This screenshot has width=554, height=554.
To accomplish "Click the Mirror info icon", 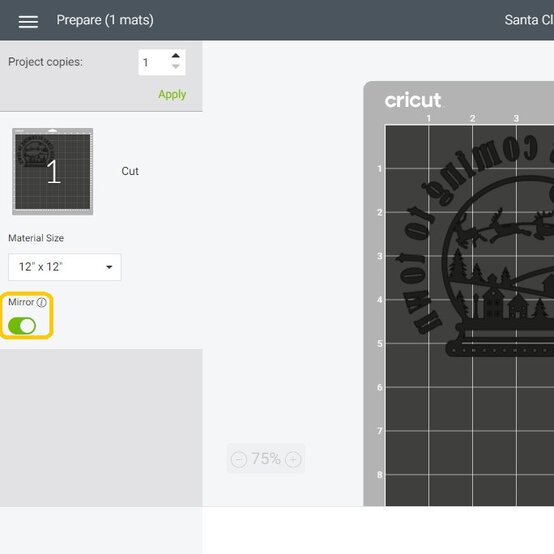I will (x=42, y=302).
